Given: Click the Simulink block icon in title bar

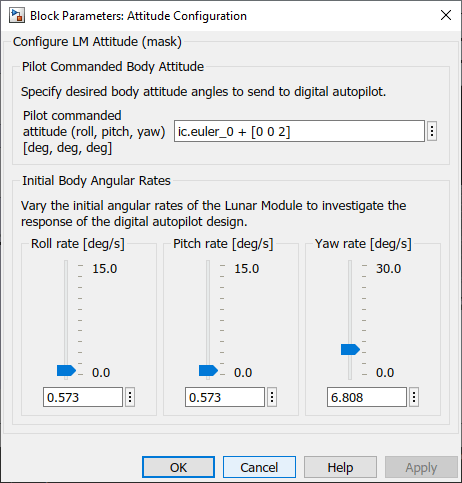Looking at the screenshot, I should click(17, 16).
